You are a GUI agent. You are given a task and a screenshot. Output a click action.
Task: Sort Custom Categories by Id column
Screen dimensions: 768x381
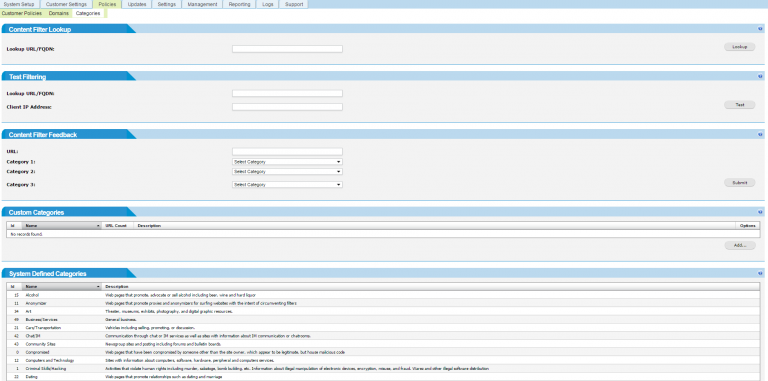pos(14,226)
